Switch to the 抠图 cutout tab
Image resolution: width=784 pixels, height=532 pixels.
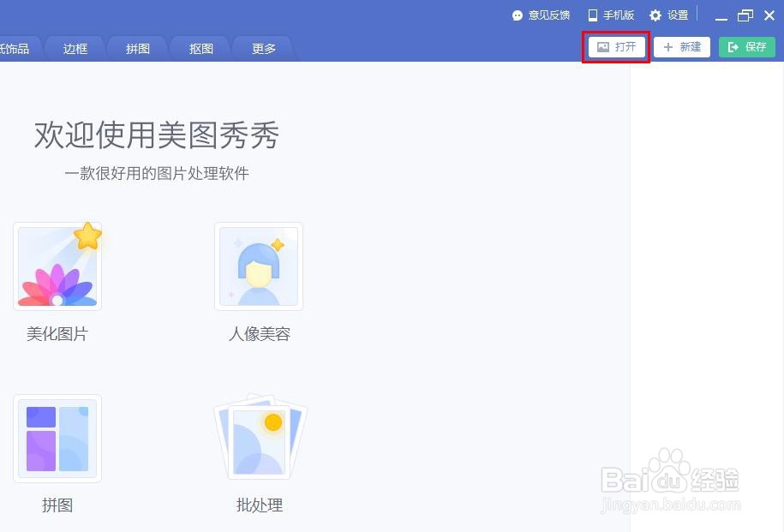(x=201, y=49)
